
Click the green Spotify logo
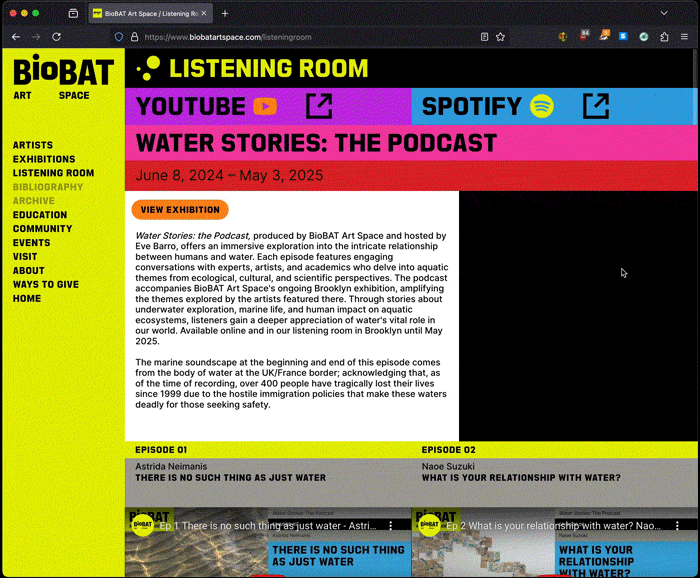pyautogui.click(x=542, y=106)
